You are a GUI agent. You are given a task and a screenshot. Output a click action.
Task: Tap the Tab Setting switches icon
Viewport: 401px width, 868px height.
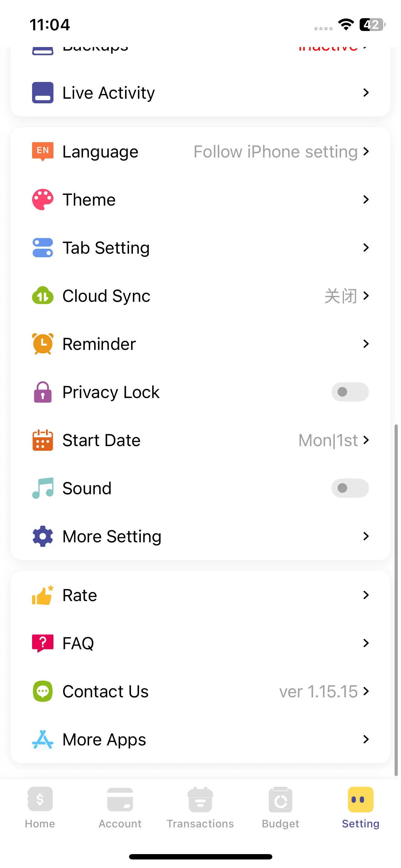(43, 248)
